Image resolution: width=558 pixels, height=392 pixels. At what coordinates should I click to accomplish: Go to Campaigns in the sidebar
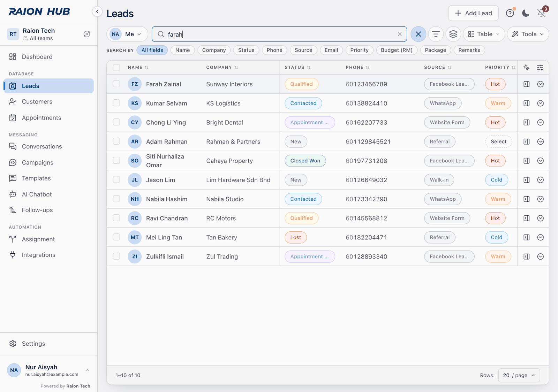48,162
